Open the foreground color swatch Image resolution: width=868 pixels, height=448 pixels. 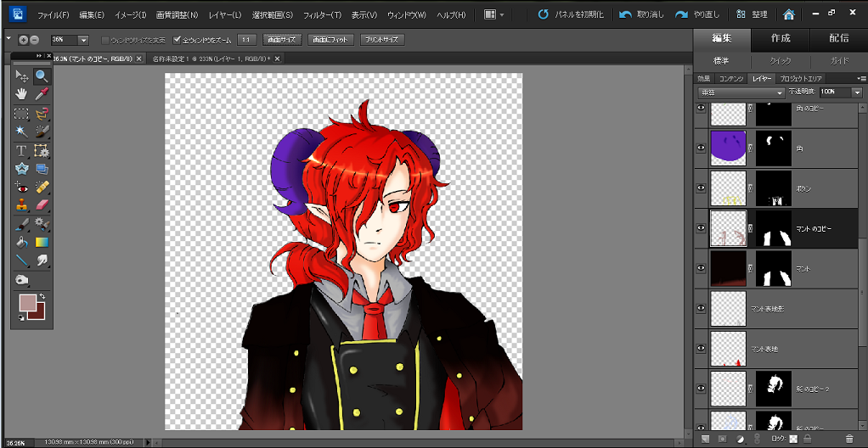point(28,301)
